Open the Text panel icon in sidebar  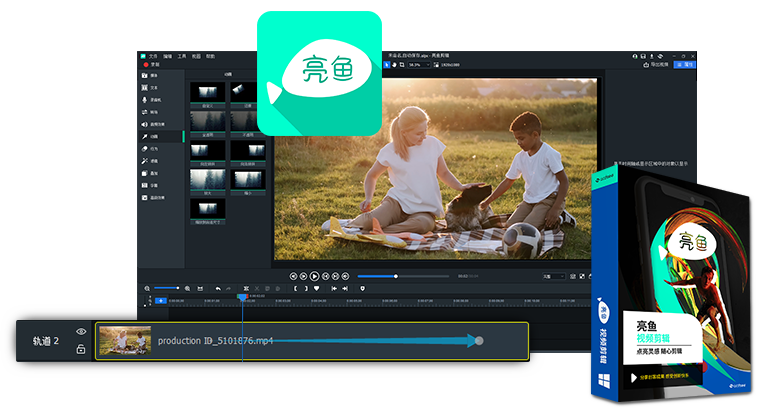click(145, 88)
